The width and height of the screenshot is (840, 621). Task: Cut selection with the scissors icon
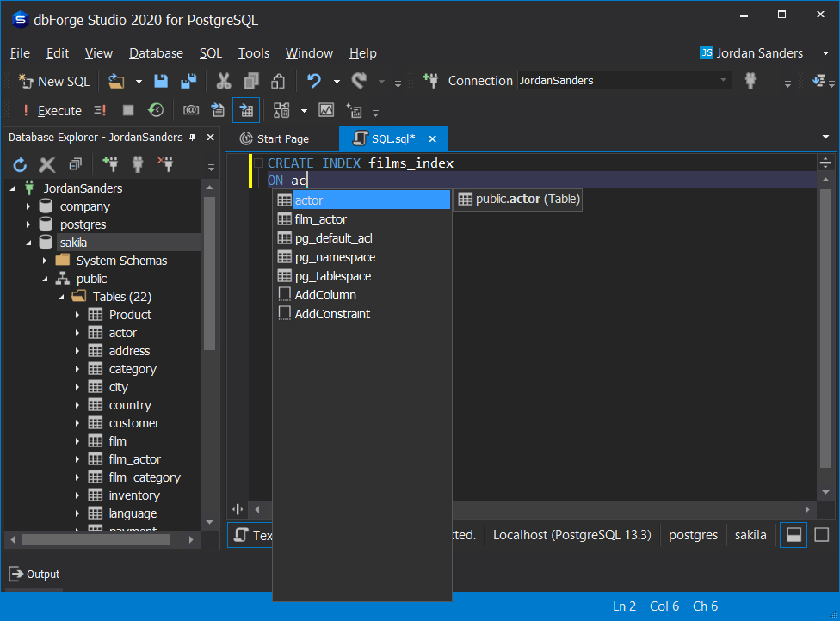coord(224,82)
